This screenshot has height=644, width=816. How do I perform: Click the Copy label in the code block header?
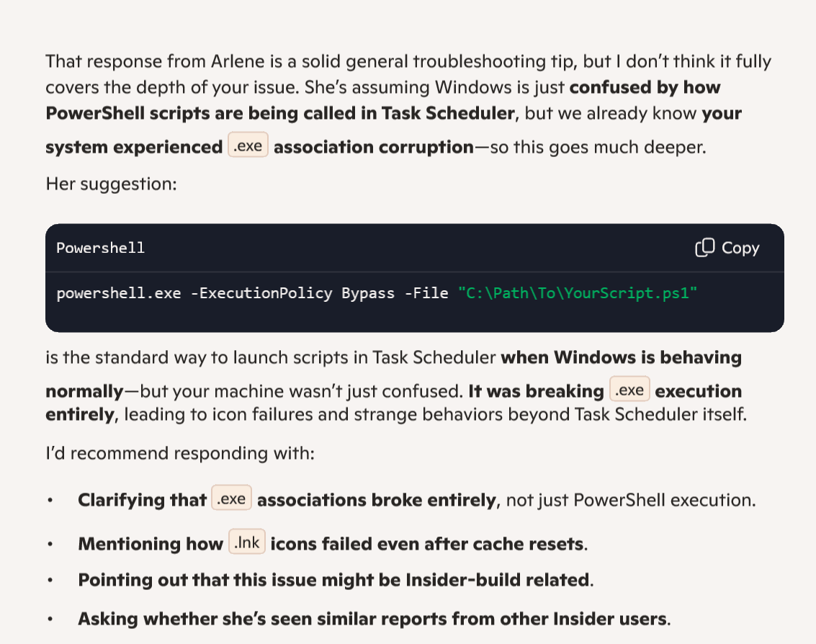coord(740,249)
